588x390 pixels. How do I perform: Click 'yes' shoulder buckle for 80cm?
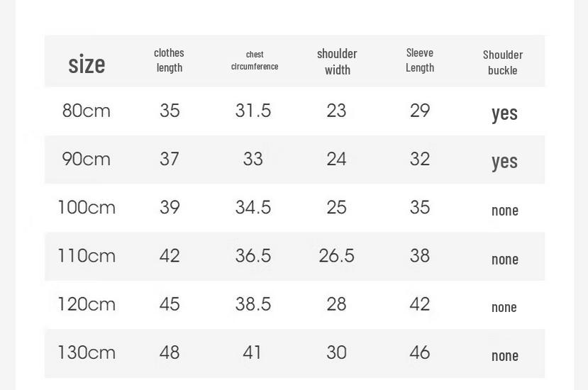504,113
